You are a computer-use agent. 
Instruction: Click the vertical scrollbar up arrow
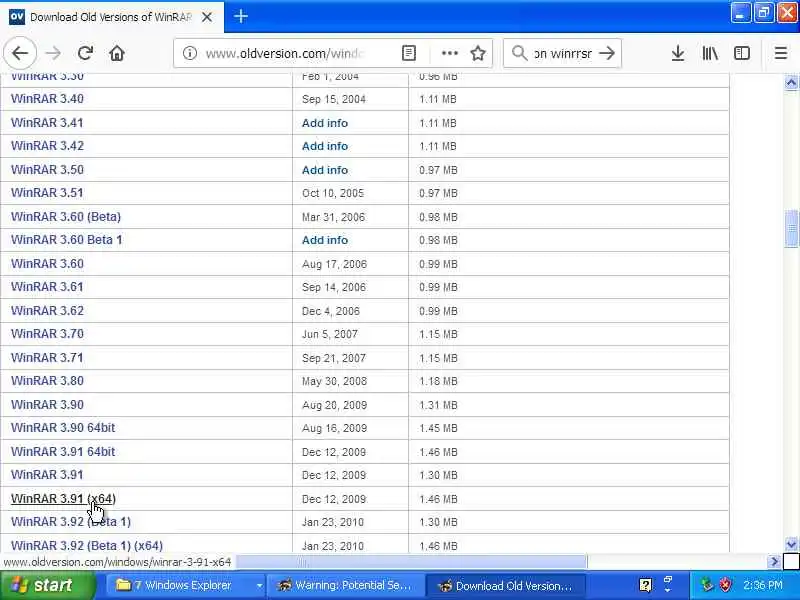791,82
